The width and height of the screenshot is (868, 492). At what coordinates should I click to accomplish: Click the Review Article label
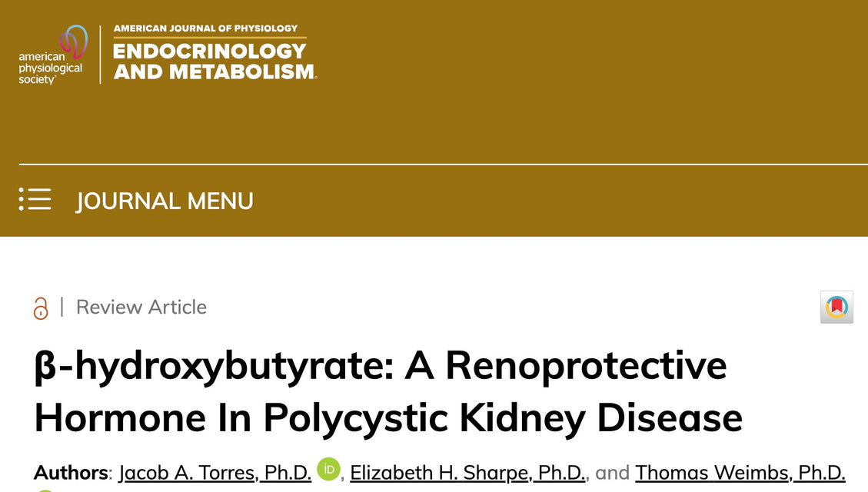[141, 307]
